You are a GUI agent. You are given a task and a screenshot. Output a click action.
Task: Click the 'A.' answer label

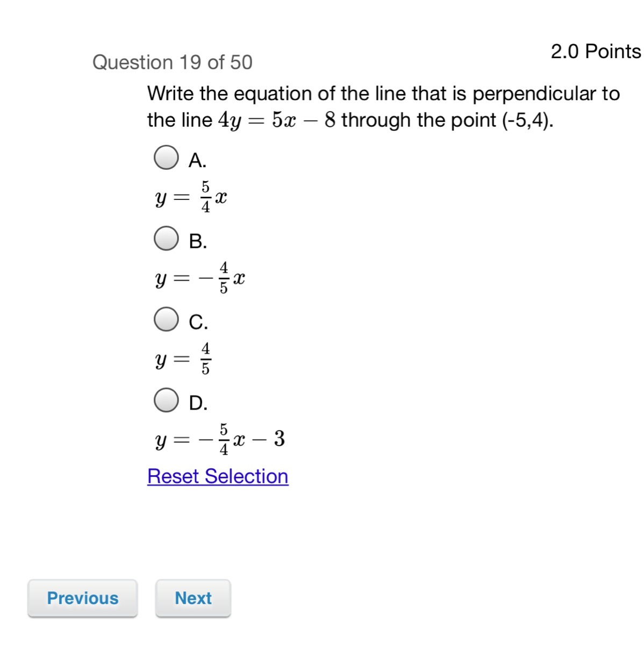(197, 160)
